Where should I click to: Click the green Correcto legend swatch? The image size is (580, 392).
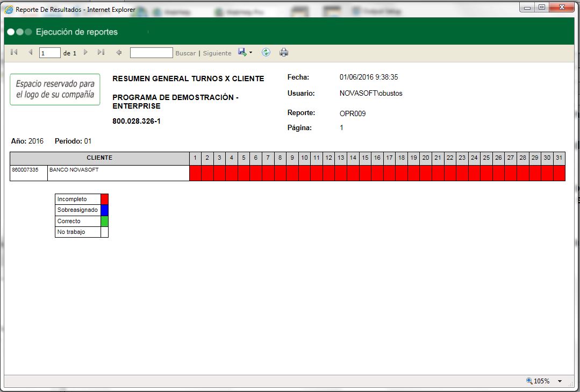pos(104,221)
